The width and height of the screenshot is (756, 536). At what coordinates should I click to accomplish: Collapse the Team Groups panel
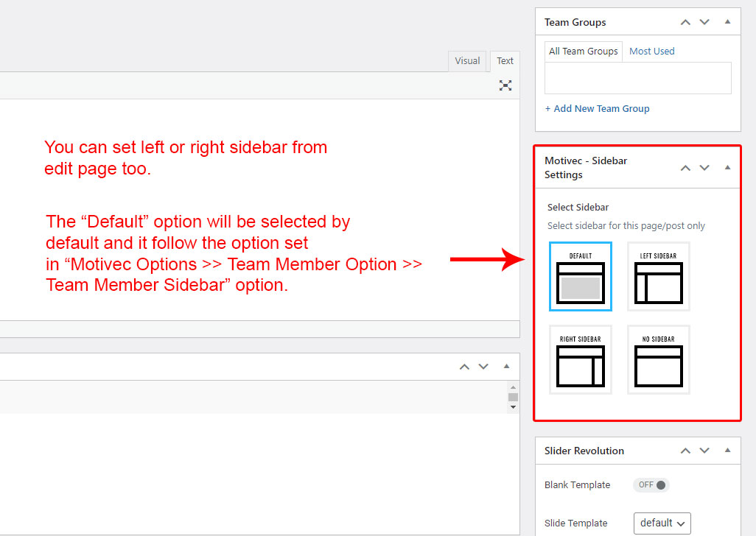pyautogui.click(x=727, y=22)
